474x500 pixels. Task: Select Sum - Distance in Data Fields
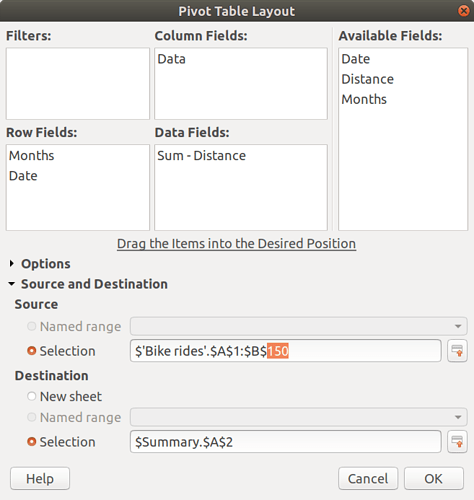201,156
